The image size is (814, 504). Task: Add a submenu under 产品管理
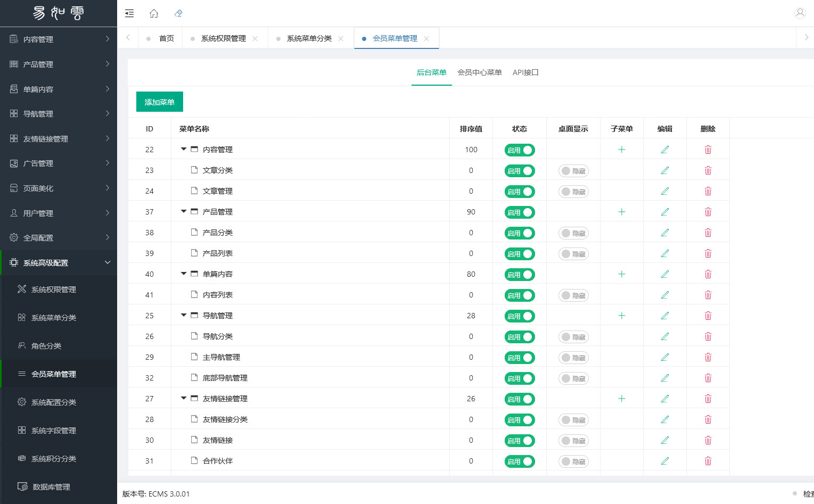(621, 212)
